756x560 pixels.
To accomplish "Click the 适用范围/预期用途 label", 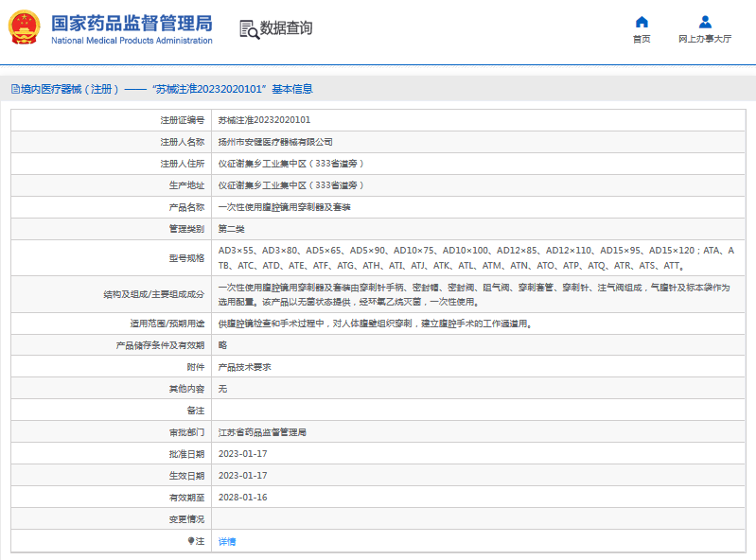I will coord(167,324).
